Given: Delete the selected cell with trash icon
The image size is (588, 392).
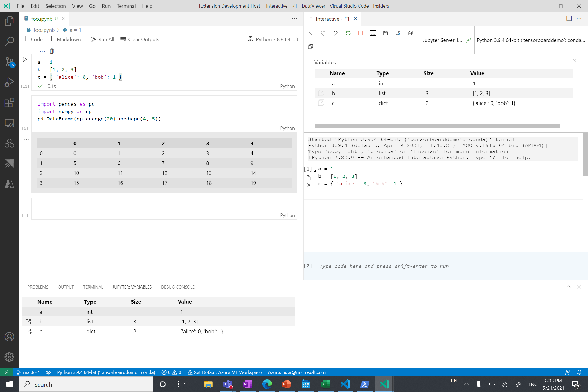Looking at the screenshot, I should point(52,51).
